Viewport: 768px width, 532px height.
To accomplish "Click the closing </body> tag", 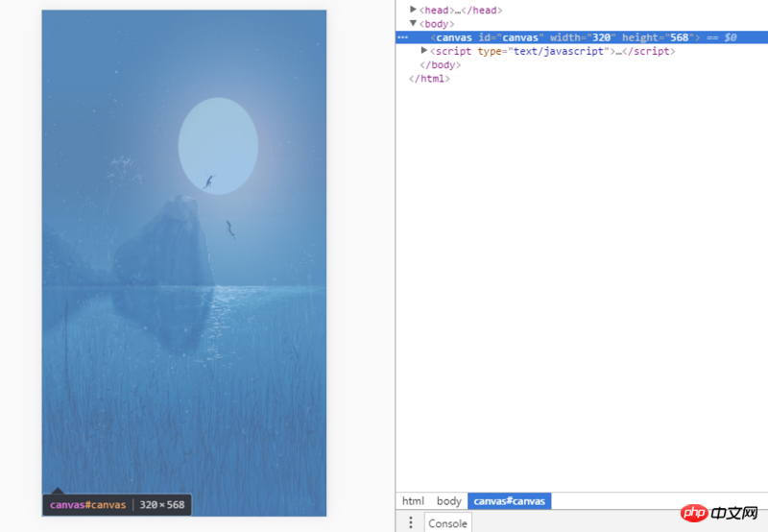I will tap(441, 64).
